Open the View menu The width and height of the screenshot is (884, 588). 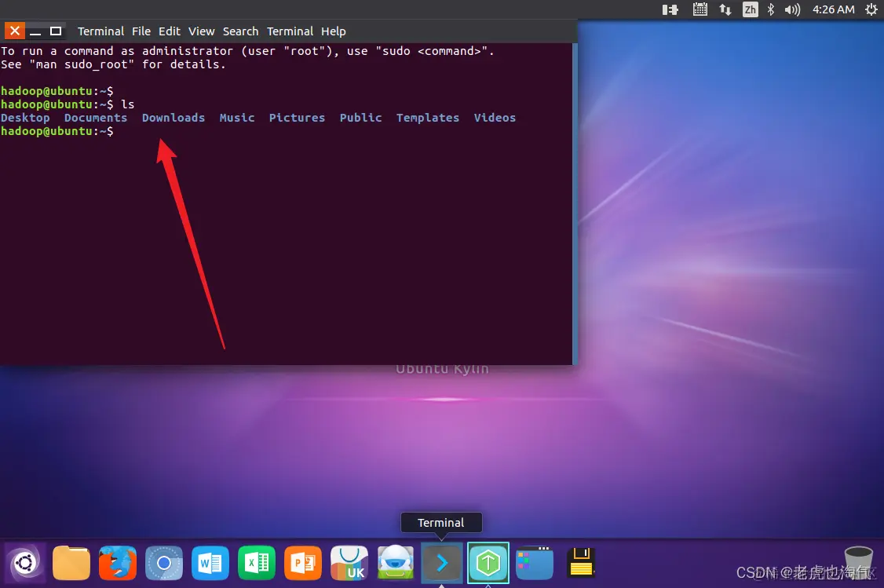click(x=201, y=31)
